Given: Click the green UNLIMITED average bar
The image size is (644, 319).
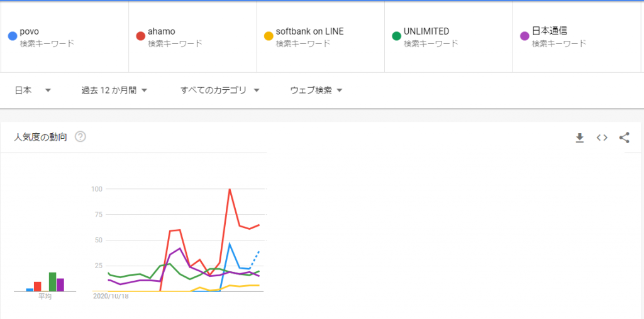Looking at the screenshot, I should 52,282.
